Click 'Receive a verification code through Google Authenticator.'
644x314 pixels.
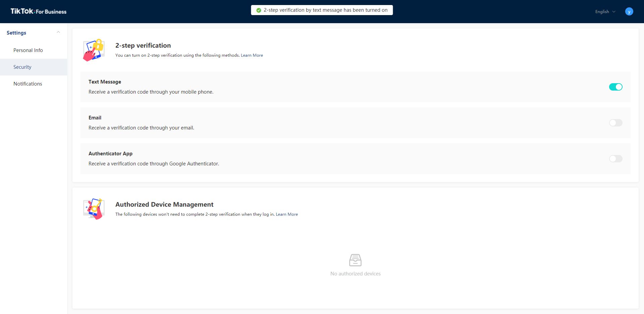[x=154, y=164]
